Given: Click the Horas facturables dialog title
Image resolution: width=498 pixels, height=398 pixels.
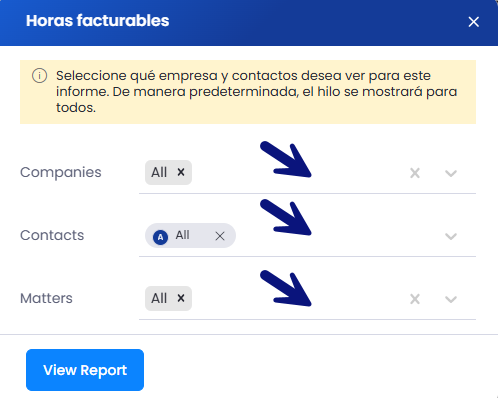Looking at the screenshot, I should 98,21.
